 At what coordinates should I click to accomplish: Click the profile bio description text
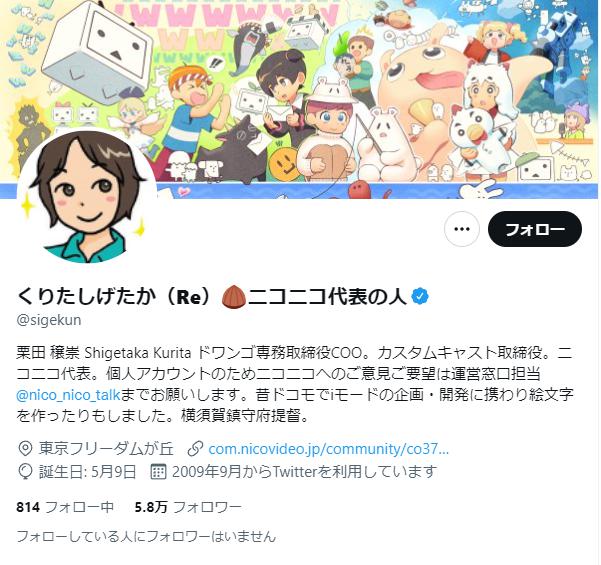pyautogui.click(x=294, y=384)
